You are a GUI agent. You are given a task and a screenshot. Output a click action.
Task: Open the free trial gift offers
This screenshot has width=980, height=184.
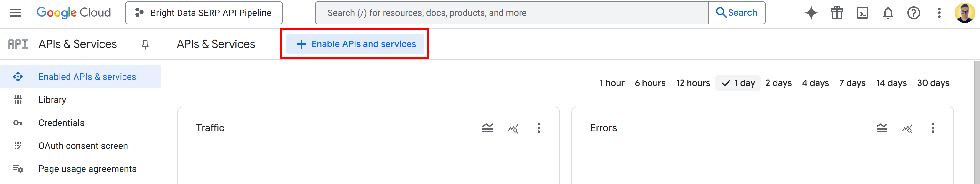tap(837, 12)
